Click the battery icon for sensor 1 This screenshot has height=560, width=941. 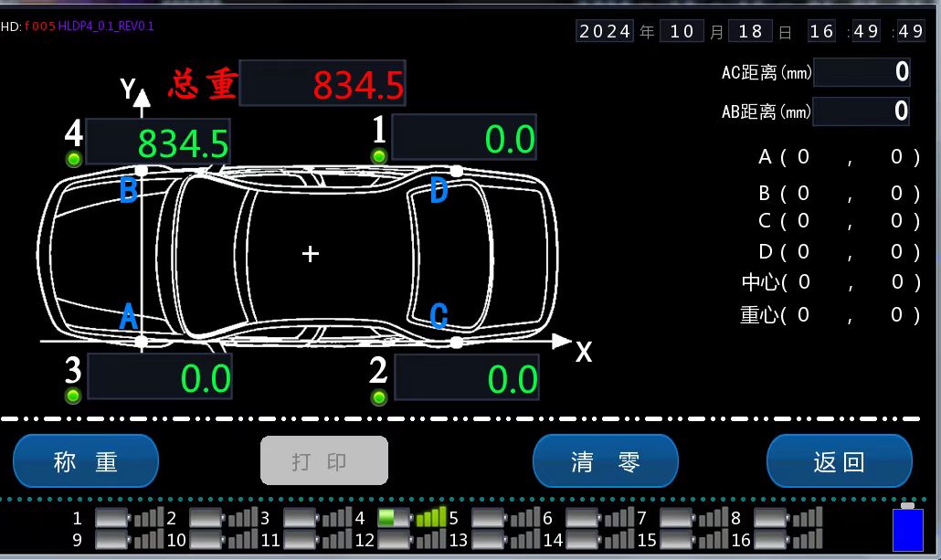tap(113, 519)
